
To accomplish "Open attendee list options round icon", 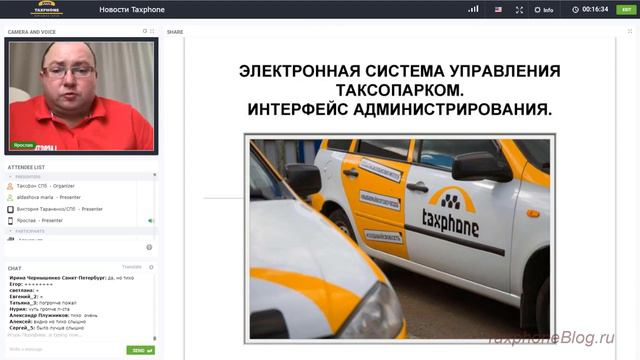I will (149, 247).
